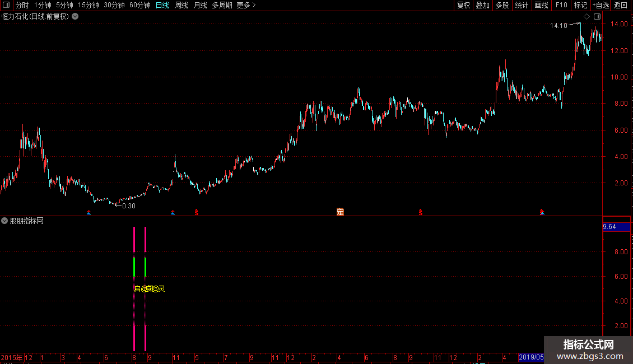Viewport: 633px width, 364px height.
Task: Activate the 画线 drawing tool
Action: pos(541,5)
